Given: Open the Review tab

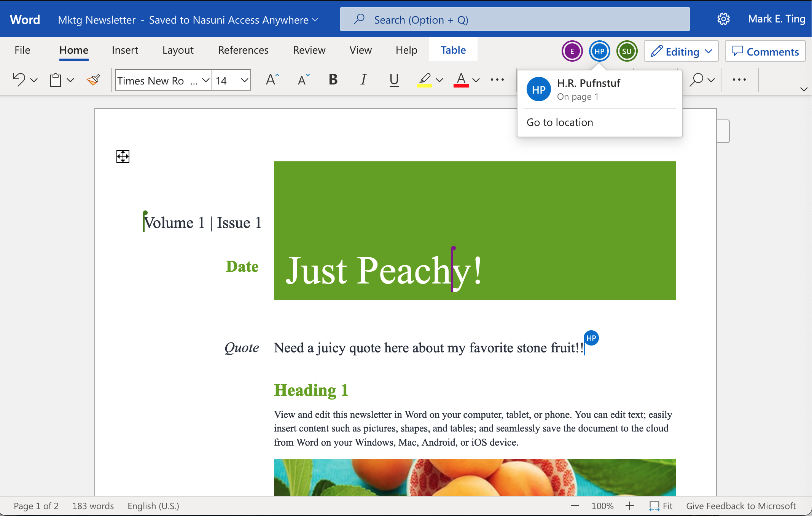Looking at the screenshot, I should coord(309,50).
